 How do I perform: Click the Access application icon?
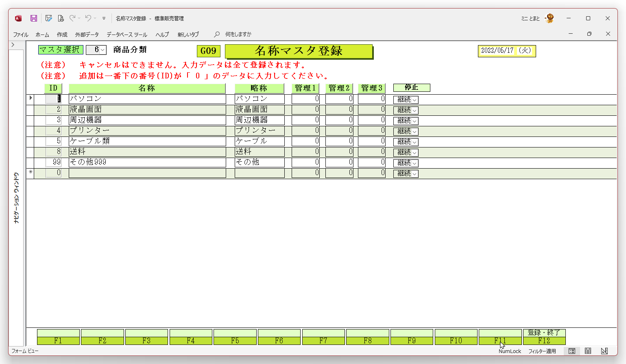(18, 18)
